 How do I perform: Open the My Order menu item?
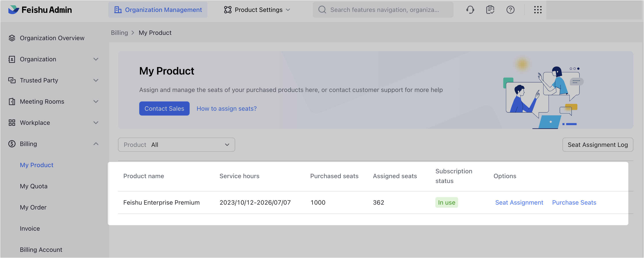pos(33,207)
